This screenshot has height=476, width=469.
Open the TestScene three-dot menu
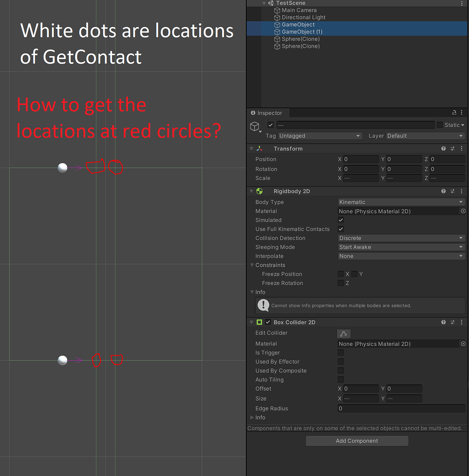(x=462, y=3)
